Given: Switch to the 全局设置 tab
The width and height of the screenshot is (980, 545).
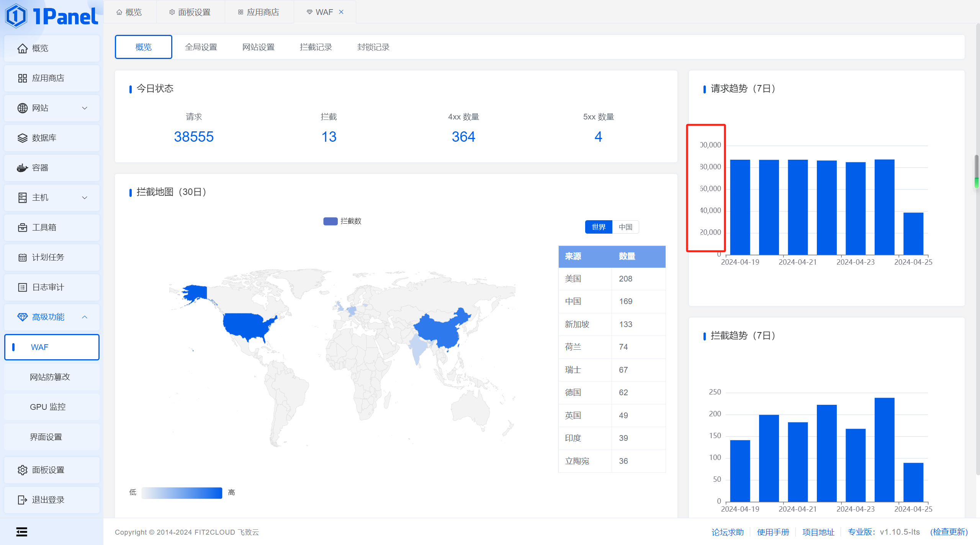Looking at the screenshot, I should coord(201,47).
